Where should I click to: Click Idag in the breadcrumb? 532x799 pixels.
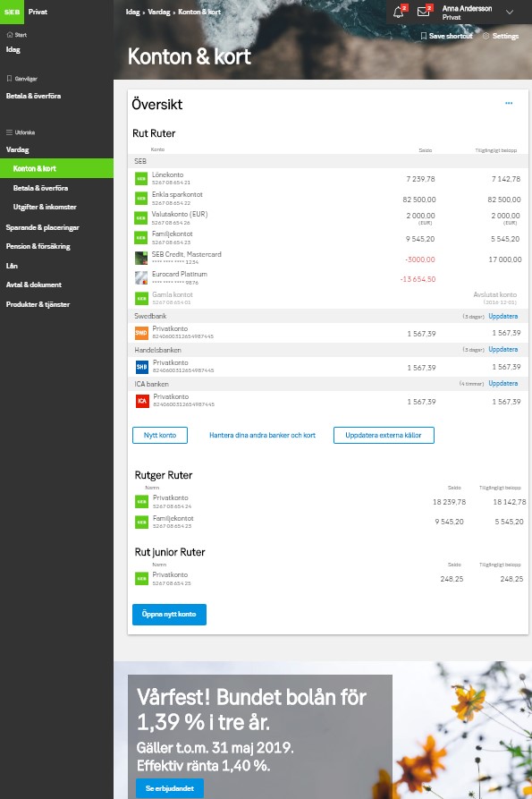point(133,12)
